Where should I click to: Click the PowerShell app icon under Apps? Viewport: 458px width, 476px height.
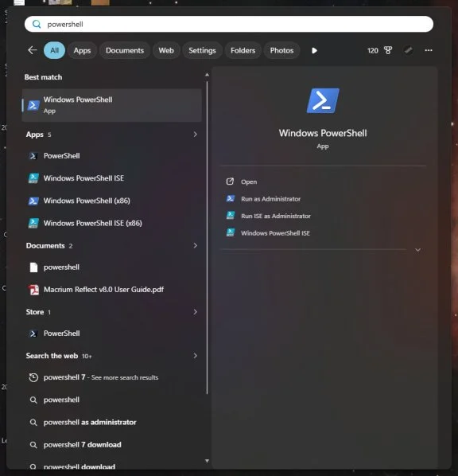[33, 156]
